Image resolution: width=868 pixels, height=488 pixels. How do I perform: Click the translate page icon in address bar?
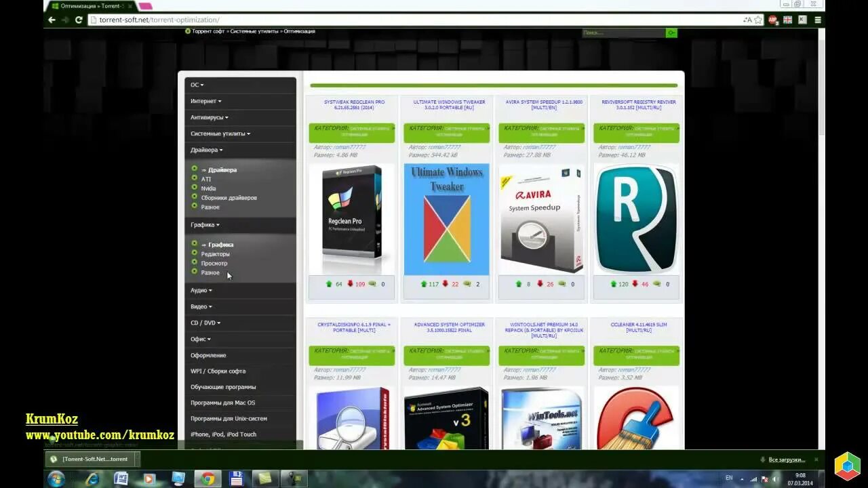tap(747, 20)
